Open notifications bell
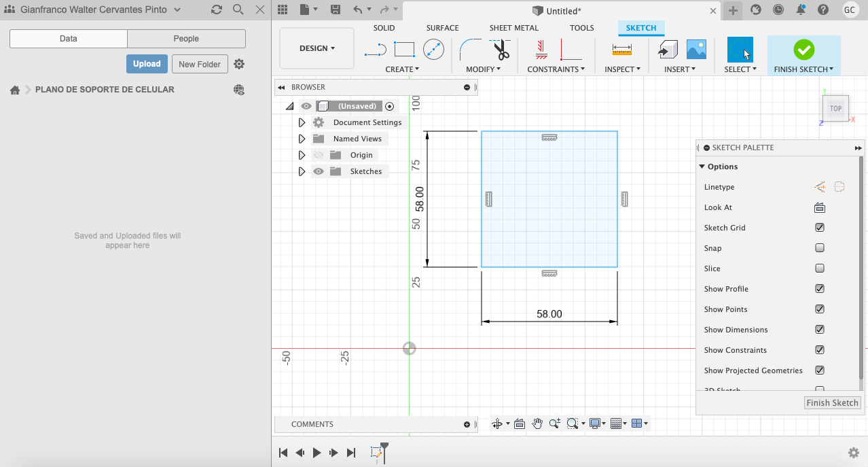 tap(801, 10)
